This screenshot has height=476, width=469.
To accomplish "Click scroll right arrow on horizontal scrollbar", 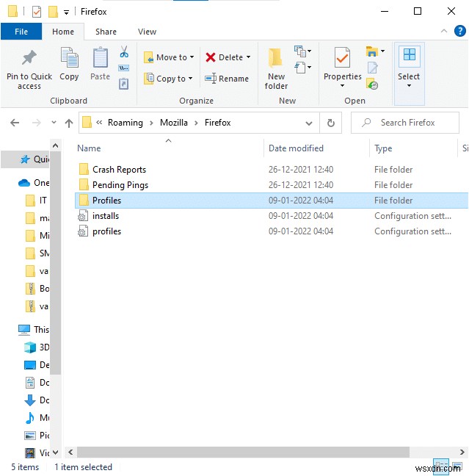I will point(462,452).
